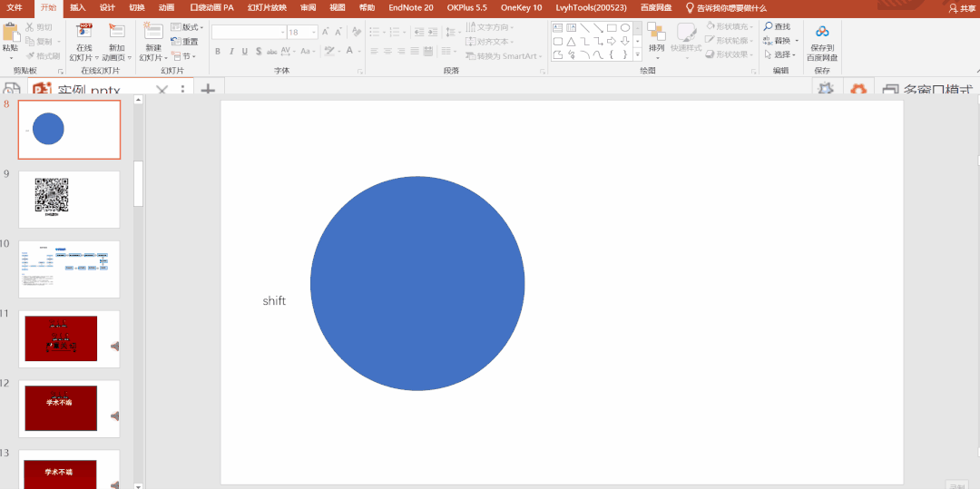Select the oval shape in shapes gallery
The image size is (980, 489).
tap(625, 28)
